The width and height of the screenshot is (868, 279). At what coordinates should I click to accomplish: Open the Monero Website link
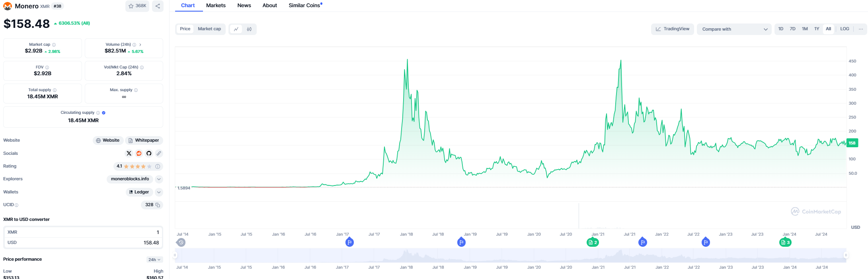pyautogui.click(x=108, y=140)
